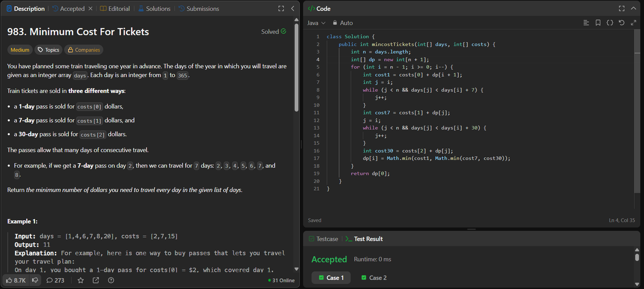Screen dimensions: 644x289
Task: Expand the editor with diagonal arrows icon
Action: (x=634, y=23)
